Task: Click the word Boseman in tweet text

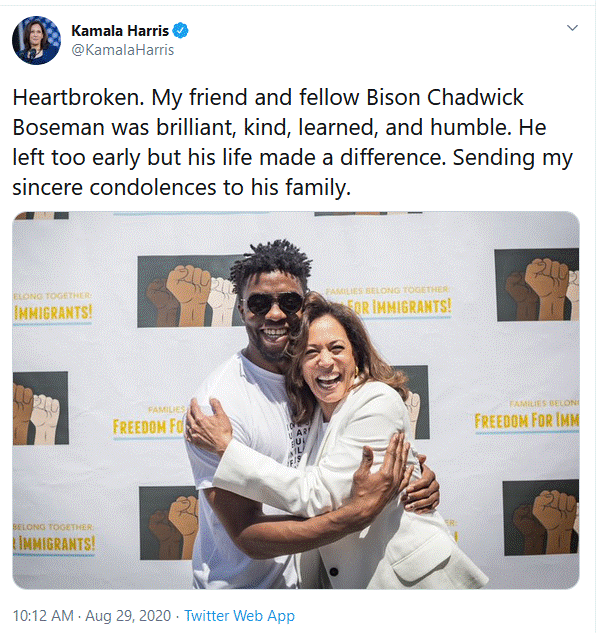Action: tap(59, 127)
